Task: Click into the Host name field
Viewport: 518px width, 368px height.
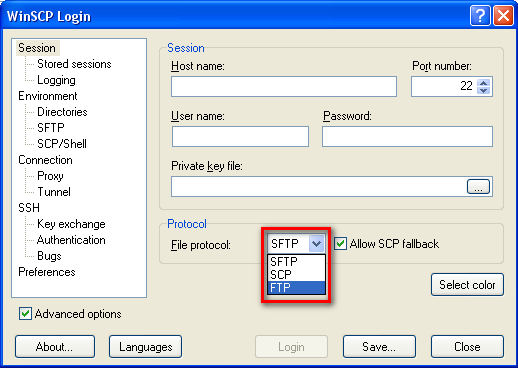Action: pos(284,87)
